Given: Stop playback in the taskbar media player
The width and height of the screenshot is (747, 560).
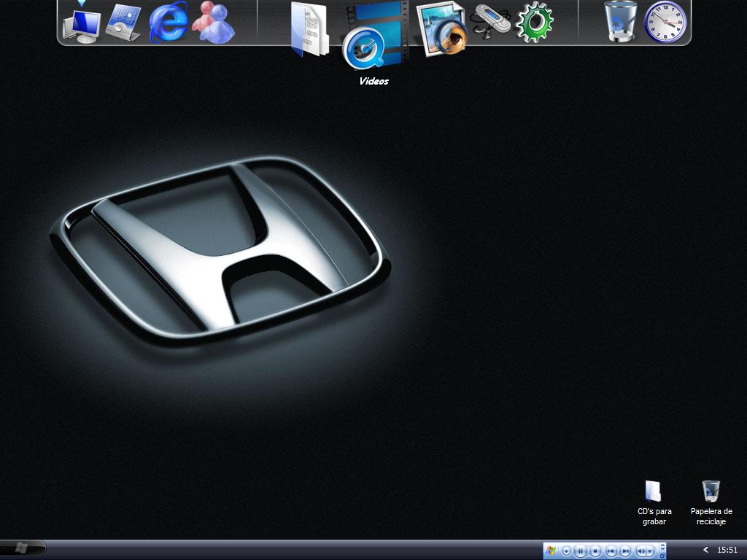Looking at the screenshot, I should coord(595,551).
